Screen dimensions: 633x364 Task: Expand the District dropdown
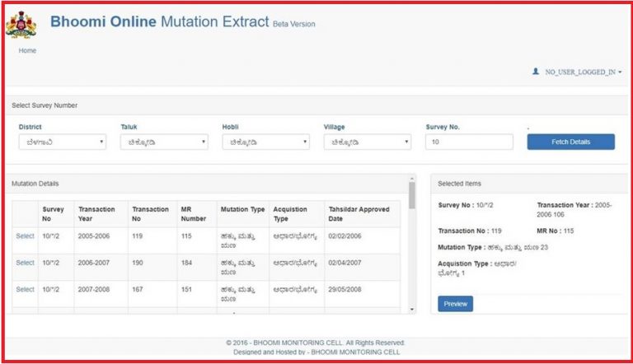(63, 142)
